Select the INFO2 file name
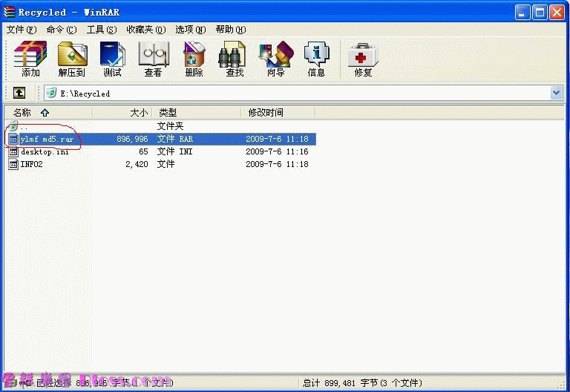570x392 pixels. [x=32, y=164]
